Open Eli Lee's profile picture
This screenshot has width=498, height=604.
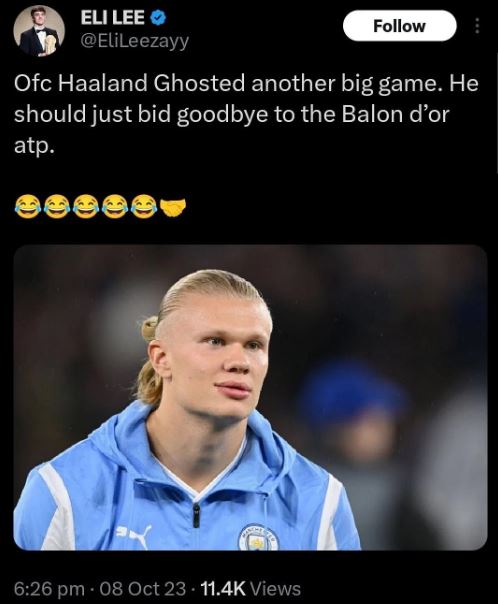coord(39,31)
